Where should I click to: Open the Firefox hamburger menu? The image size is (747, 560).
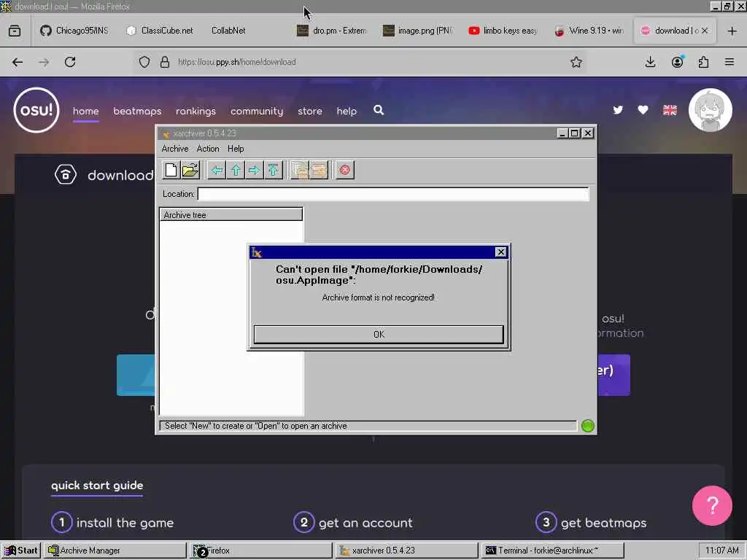click(729, 62)
